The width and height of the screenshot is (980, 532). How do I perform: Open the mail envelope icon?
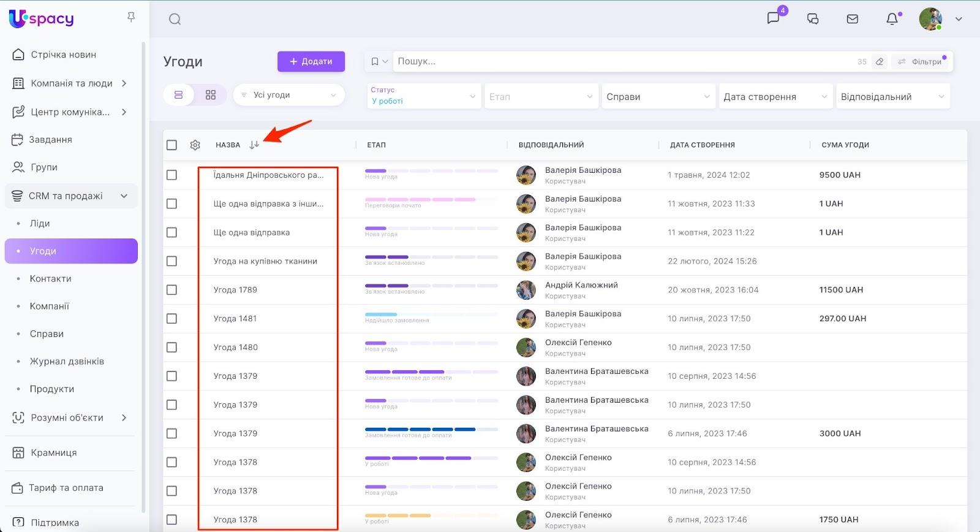tap(852, 19)
